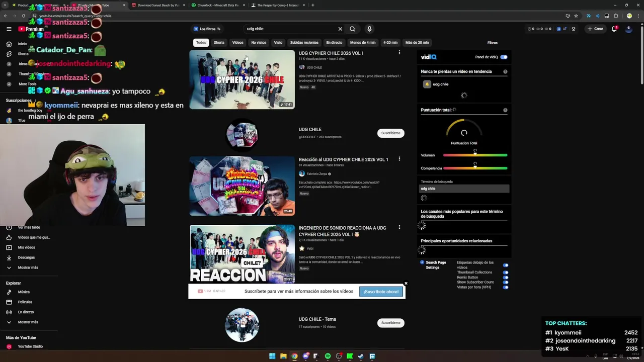This screenshot has height=362, width=644.
Task: Click bell icon beside udg chile alert
Action: coord(427,84)
